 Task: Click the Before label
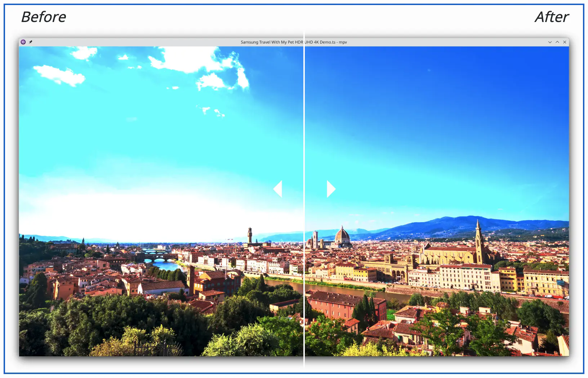pos(44,17)
